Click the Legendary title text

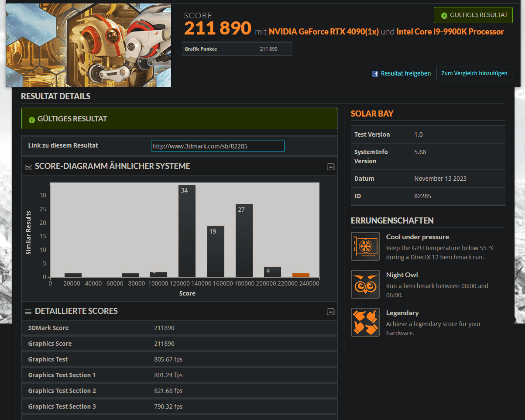point(402,313)
